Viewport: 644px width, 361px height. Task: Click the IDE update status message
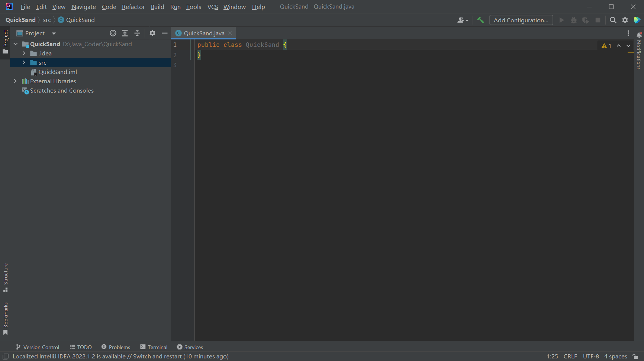click(x=120, y=357)
